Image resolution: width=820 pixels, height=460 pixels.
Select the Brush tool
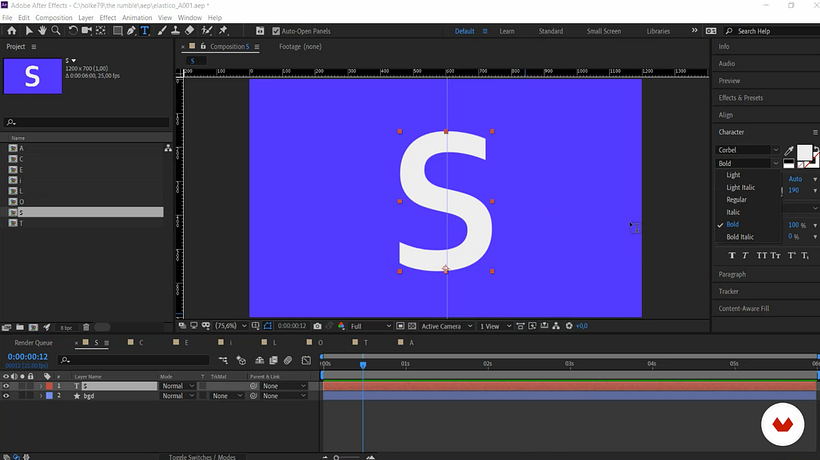click(162, 31)
